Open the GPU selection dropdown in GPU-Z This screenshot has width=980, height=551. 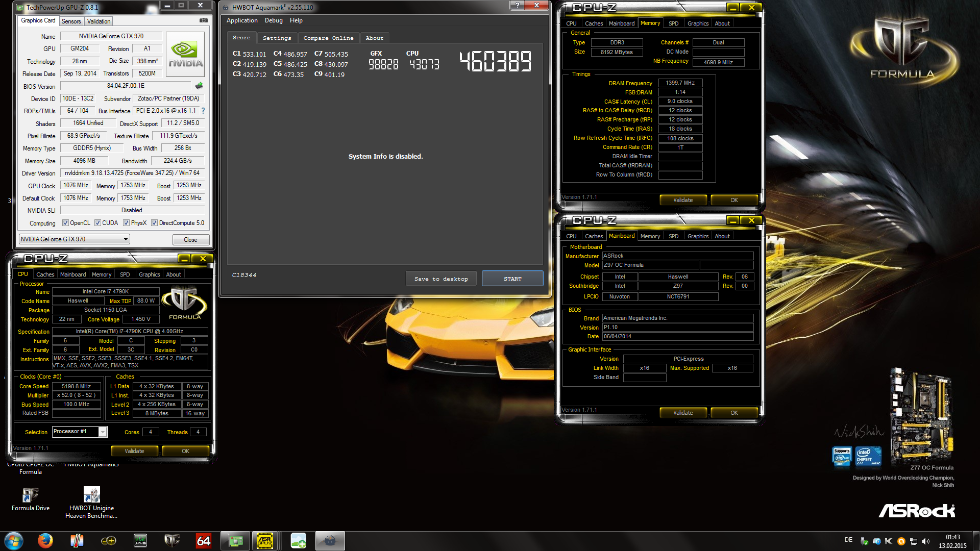pos(75,239)
